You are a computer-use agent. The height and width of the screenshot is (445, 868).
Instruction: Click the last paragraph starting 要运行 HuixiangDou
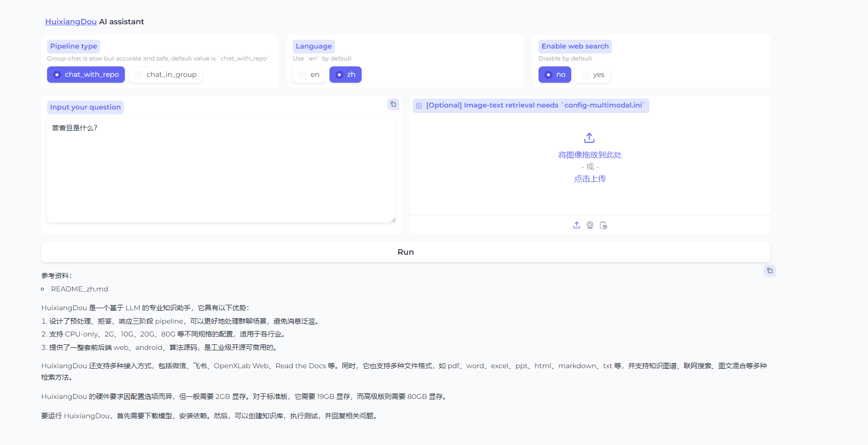210,416
